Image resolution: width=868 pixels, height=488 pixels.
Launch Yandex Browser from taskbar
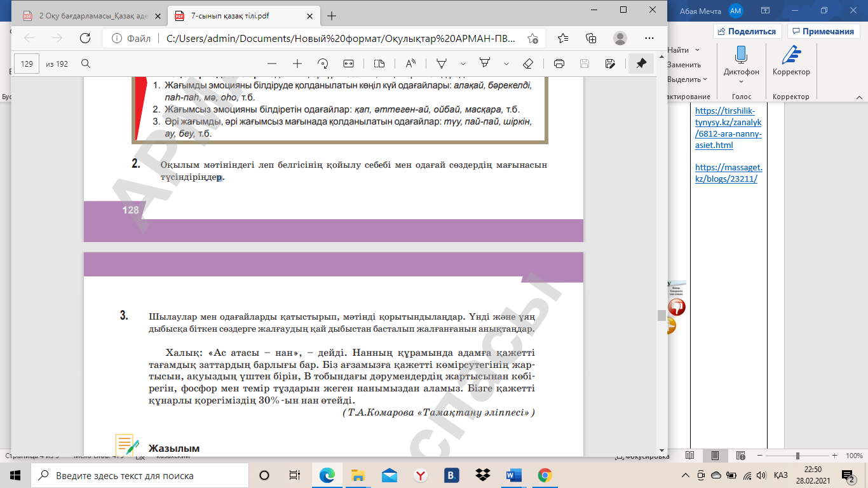[420, 475]
